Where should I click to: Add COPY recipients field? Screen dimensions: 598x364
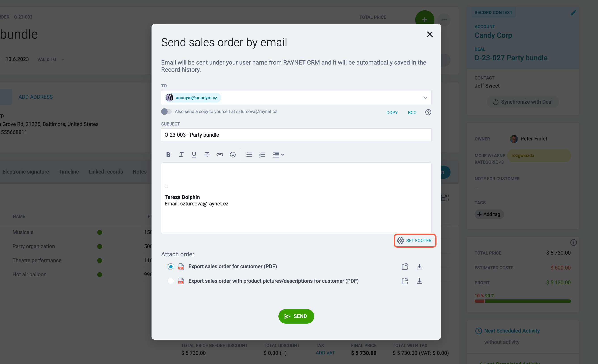click(x=392, y=112)
